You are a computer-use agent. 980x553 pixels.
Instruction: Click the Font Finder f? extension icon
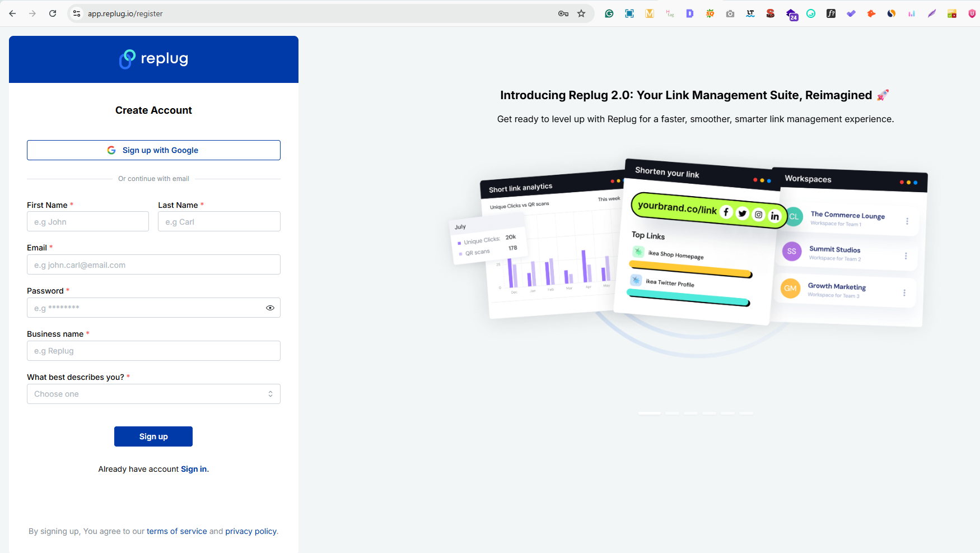point(831,13)
